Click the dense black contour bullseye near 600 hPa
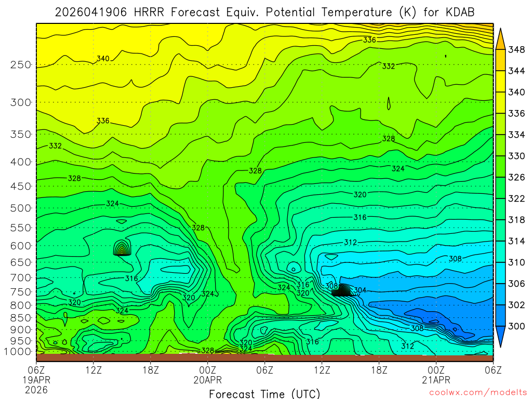The width and height of the screenshot is (532, 399). pos(122,247)
